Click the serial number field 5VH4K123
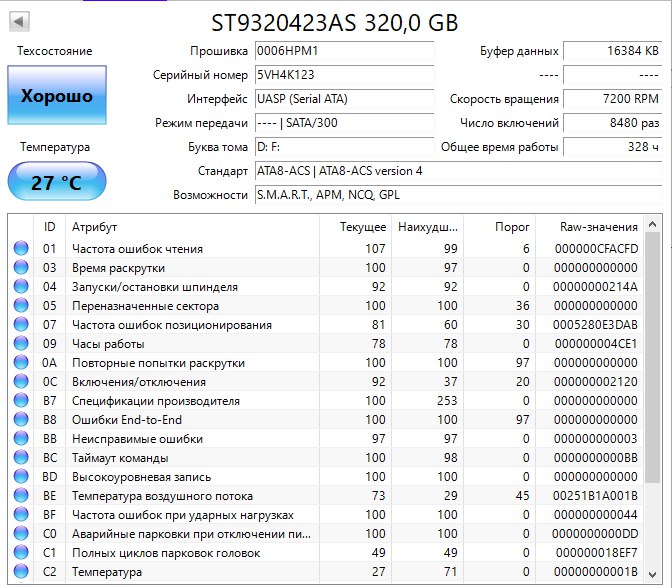Screen dimensions: 672x588 [x=345, y=75]
